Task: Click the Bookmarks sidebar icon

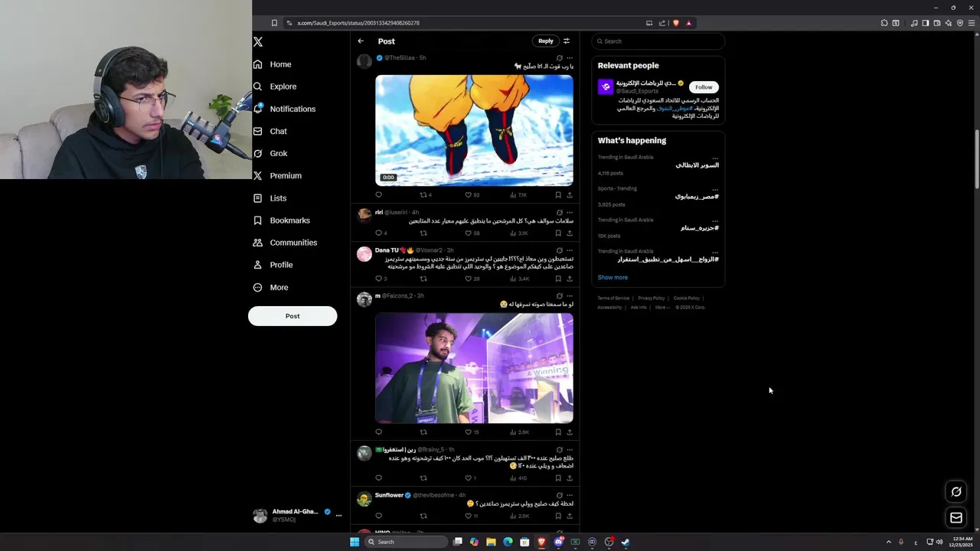Action: 258,220
